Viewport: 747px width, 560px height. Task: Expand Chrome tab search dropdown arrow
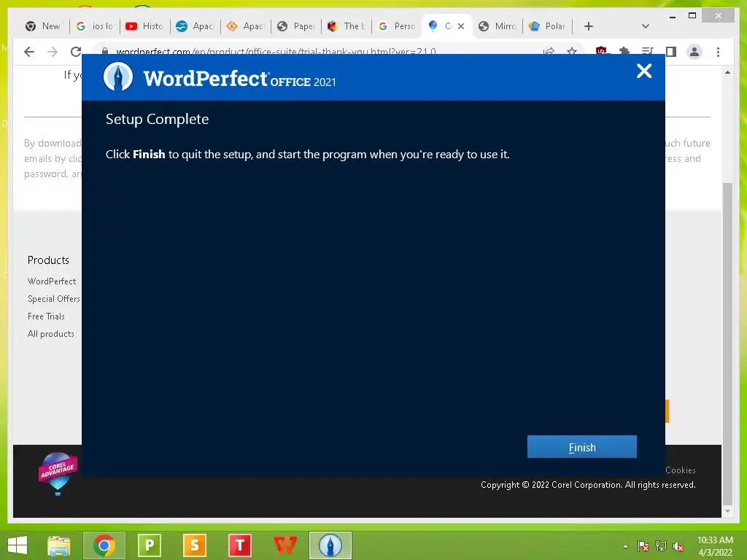pyautogui.click(x=646, y=26)
